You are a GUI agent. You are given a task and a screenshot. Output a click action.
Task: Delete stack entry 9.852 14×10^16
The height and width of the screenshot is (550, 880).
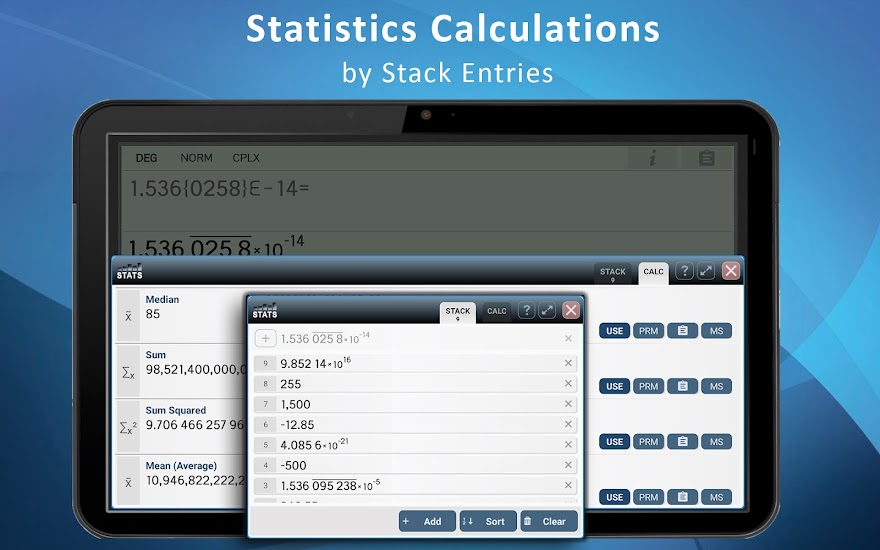coord(568,363)
